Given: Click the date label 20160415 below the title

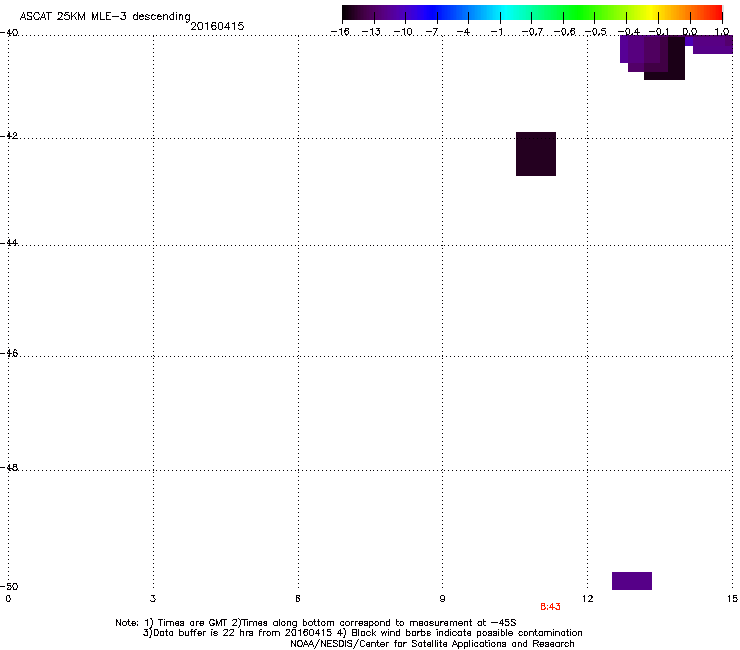Looking at the screenshot, I should point(217,26).
